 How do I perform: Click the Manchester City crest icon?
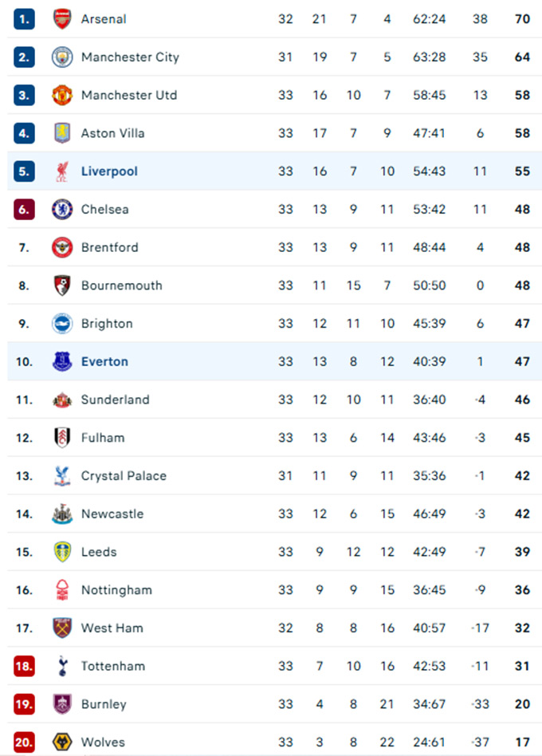pos(62,57)
